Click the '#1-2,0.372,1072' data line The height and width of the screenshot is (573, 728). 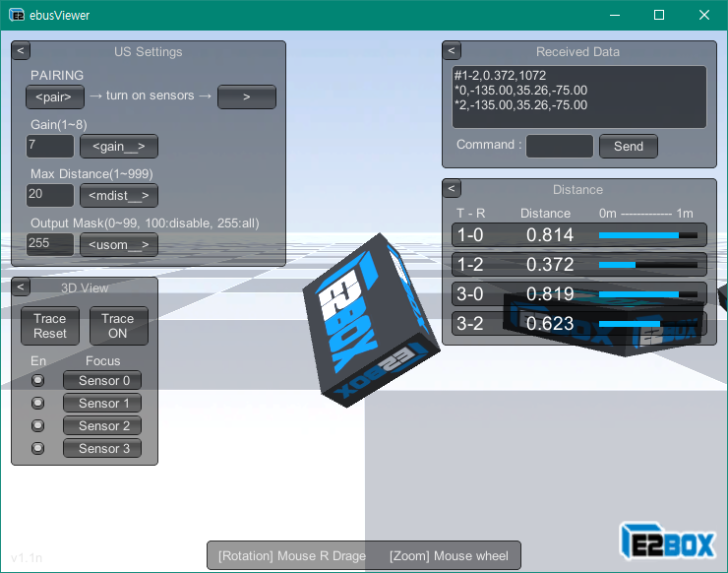click(x=500, y=75)
